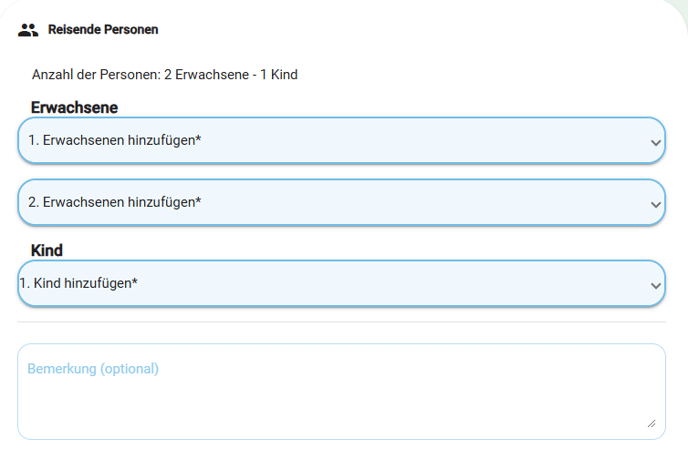688x449 pixels.
Task: Grab the Bemerkung textarea resize handle
Action: coord(652,424)
